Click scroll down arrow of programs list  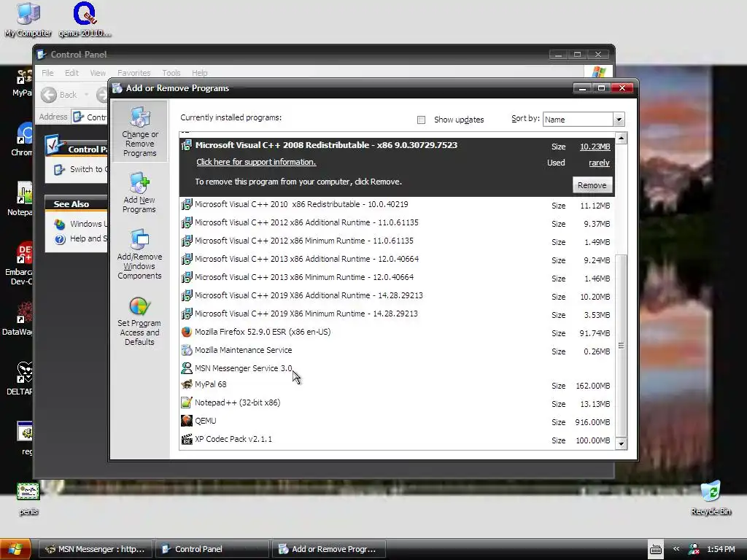622,444
